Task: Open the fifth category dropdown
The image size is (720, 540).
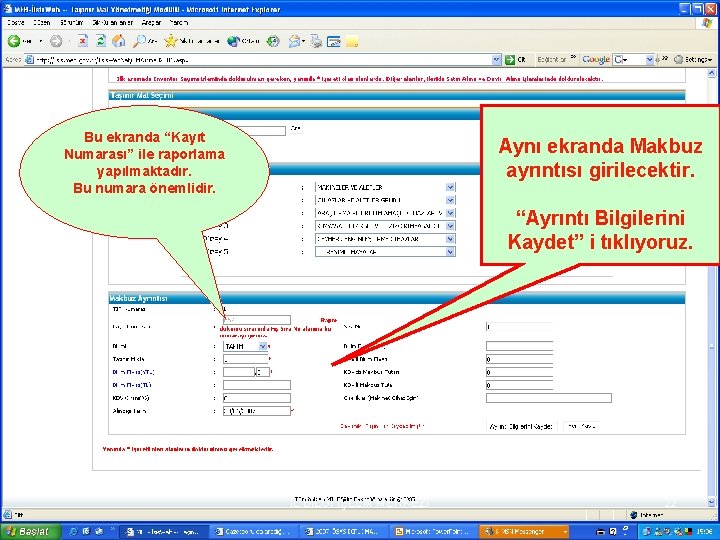Action: [x=450, y=239]
